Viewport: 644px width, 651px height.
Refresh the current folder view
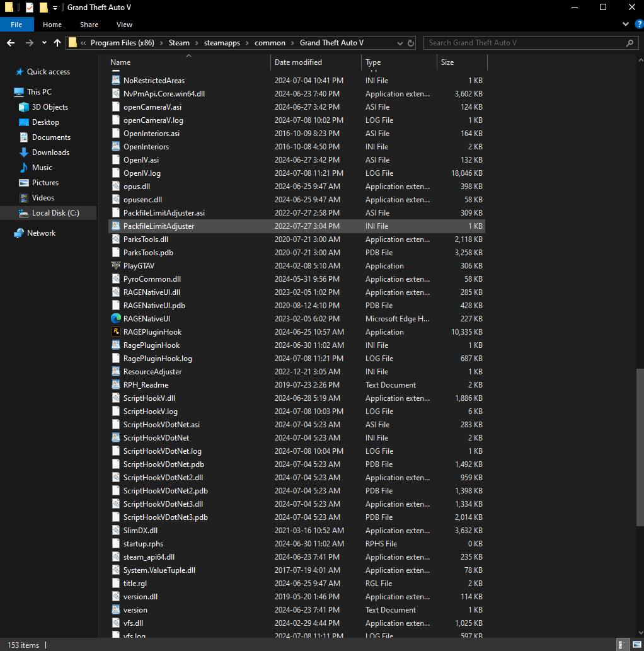coord(411,43)
